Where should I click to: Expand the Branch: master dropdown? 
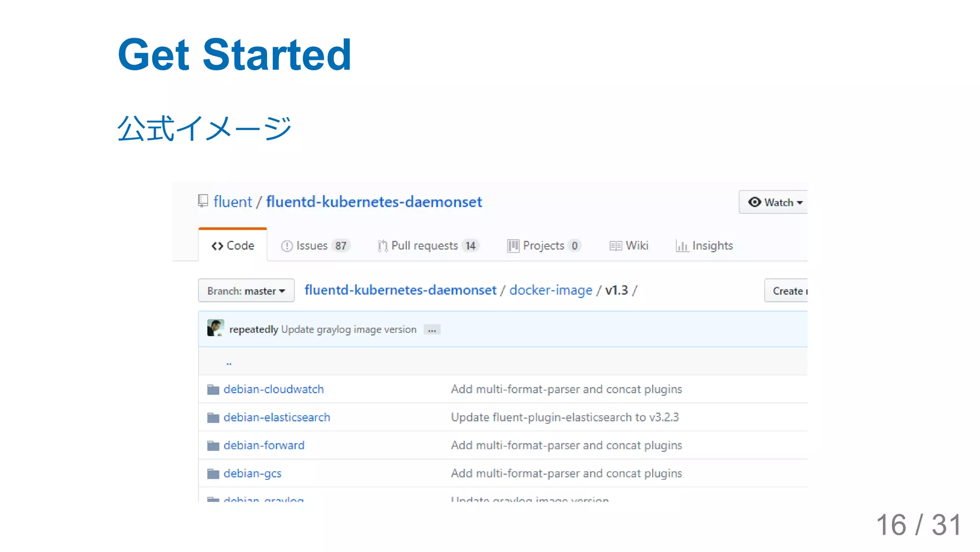pos(246,291)
